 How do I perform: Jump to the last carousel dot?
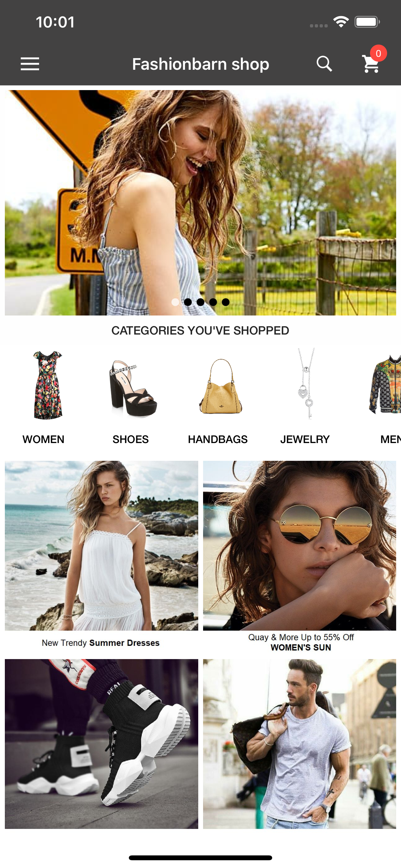click(x=226, y=302)
